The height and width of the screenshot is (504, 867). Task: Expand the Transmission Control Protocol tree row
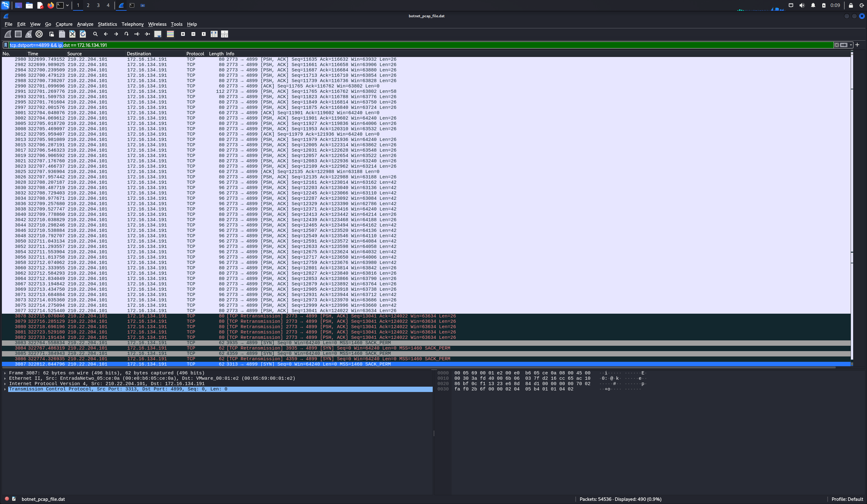[x=5, y=389]
